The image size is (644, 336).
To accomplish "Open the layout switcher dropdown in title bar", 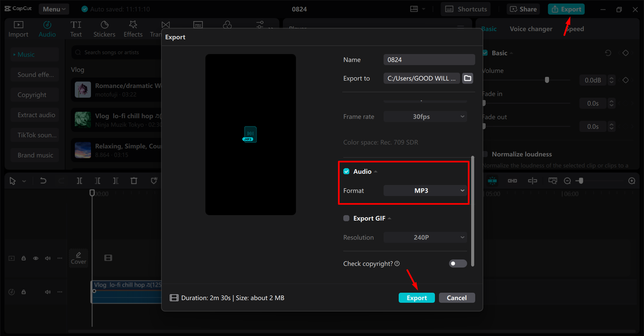I will coord(418,9).
